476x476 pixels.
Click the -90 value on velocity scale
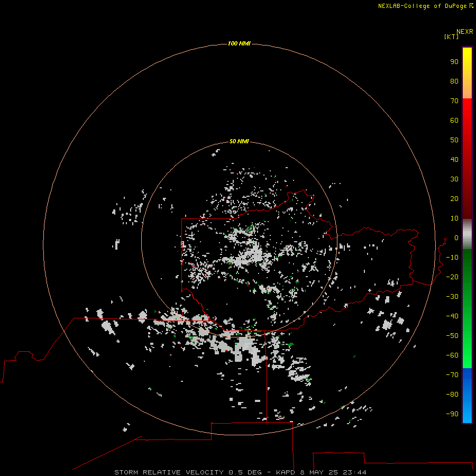coord(452,414)
